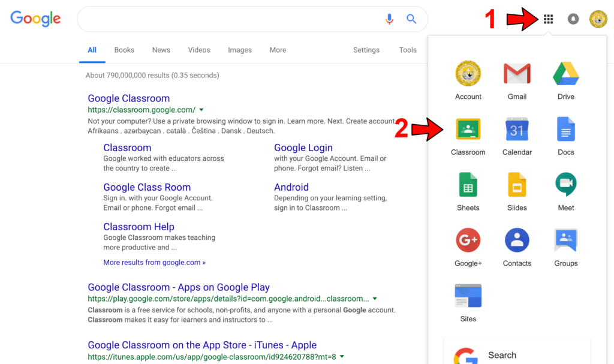Image resolution: width=614 pixels, height=364 pixels.
Task: Open Meet from the apps panel
Action: click(566, 192)
